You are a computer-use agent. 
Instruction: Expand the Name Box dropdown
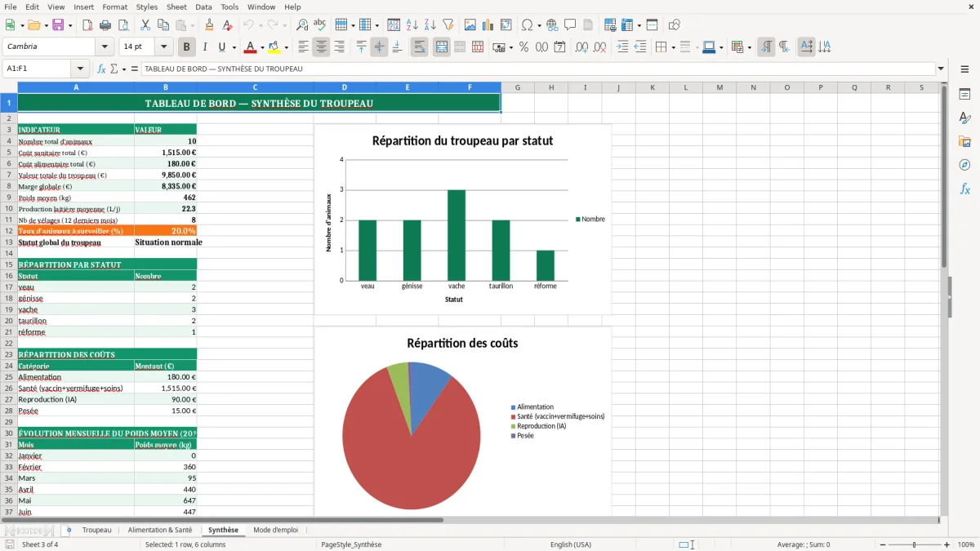[x=80, y=69]
